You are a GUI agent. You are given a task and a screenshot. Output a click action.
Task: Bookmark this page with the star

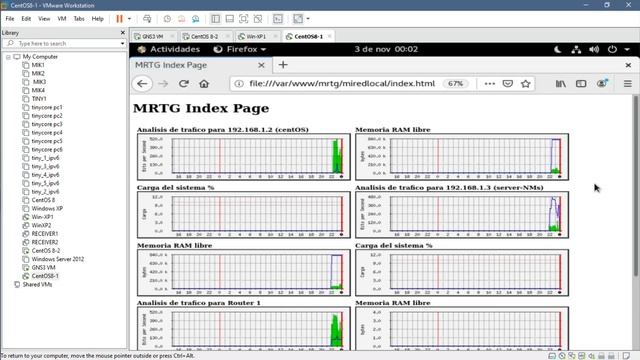(525, 84)
